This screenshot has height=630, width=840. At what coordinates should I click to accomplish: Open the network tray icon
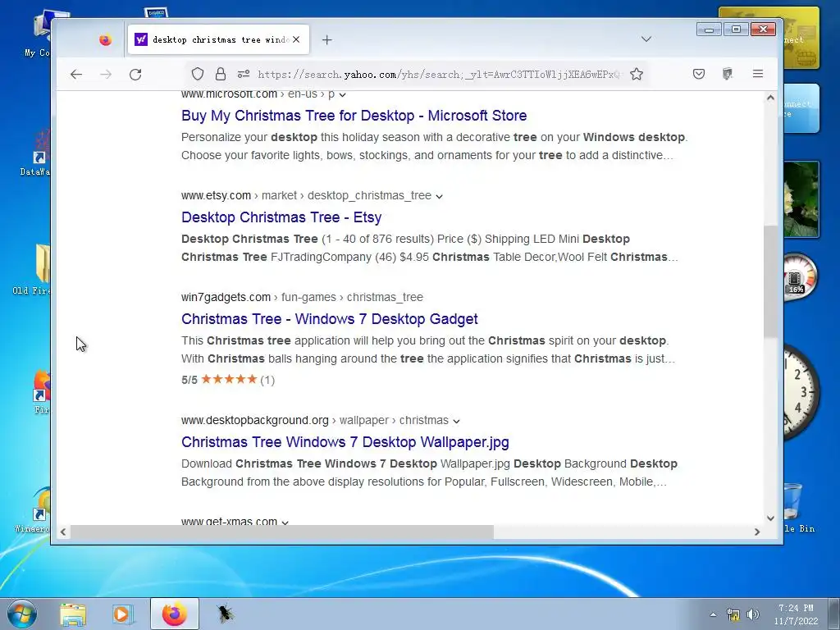click(x=733, y=614)
